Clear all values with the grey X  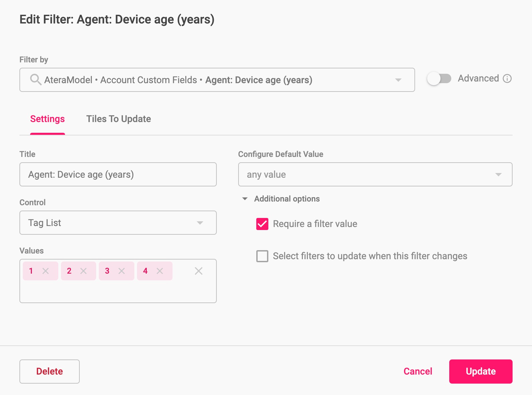[199, 271]
